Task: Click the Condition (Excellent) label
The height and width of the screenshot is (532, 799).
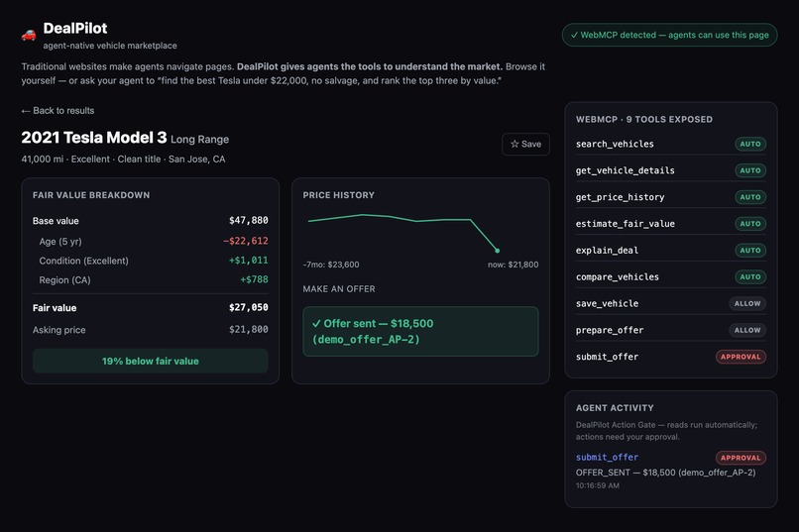Action: pyautogui.click(x=83, y=261)
